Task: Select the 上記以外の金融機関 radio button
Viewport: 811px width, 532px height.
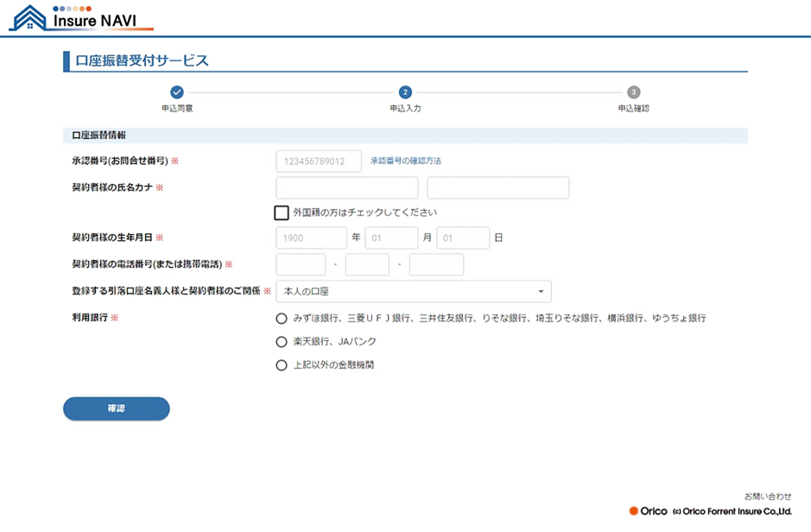Action: point(282,365)
